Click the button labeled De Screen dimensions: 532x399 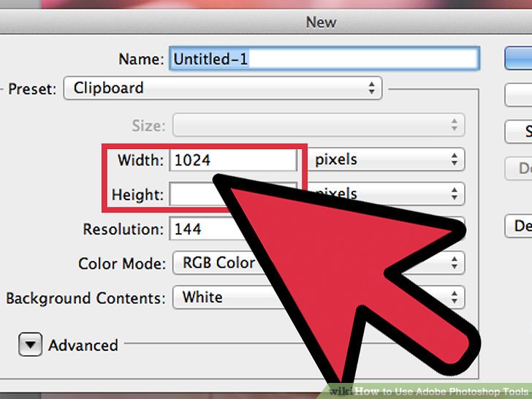[x=518, y=226]
